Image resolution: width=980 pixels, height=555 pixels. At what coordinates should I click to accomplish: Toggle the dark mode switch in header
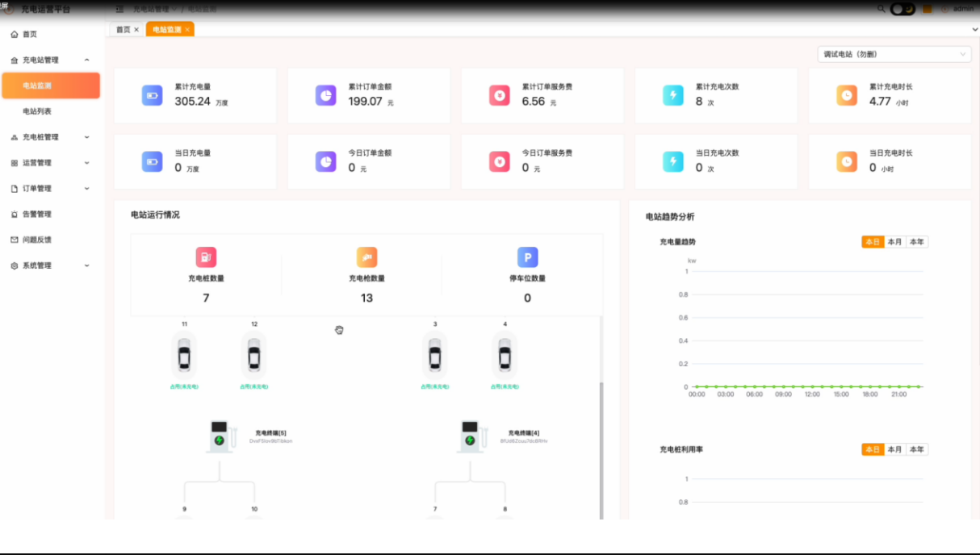(903, 9)
